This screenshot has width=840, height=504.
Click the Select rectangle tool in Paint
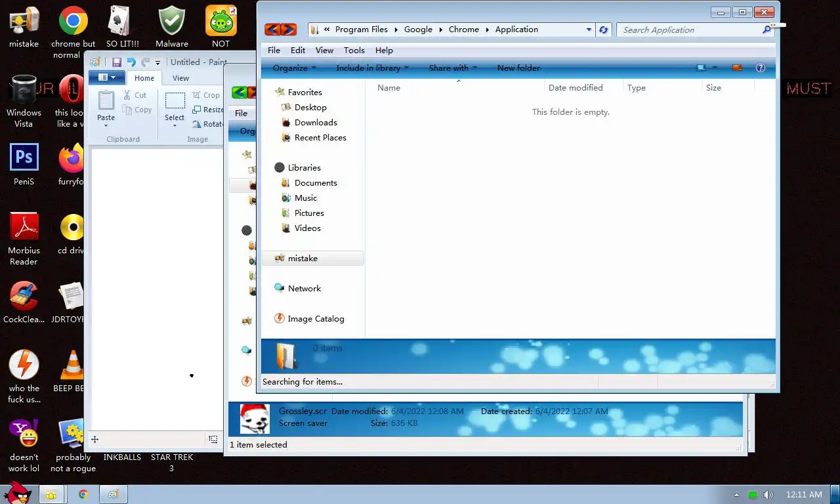click(175, 101)
